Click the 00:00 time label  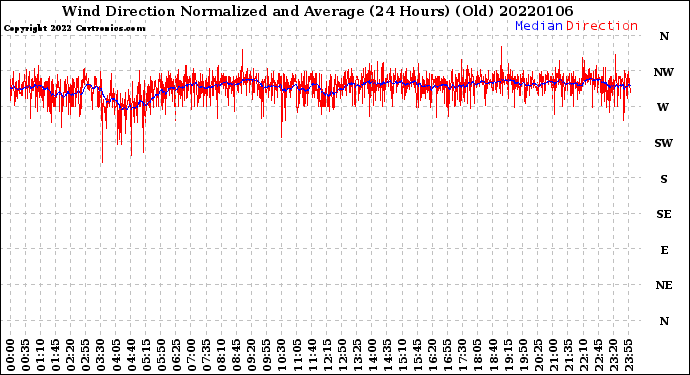[x=11, y=355]
